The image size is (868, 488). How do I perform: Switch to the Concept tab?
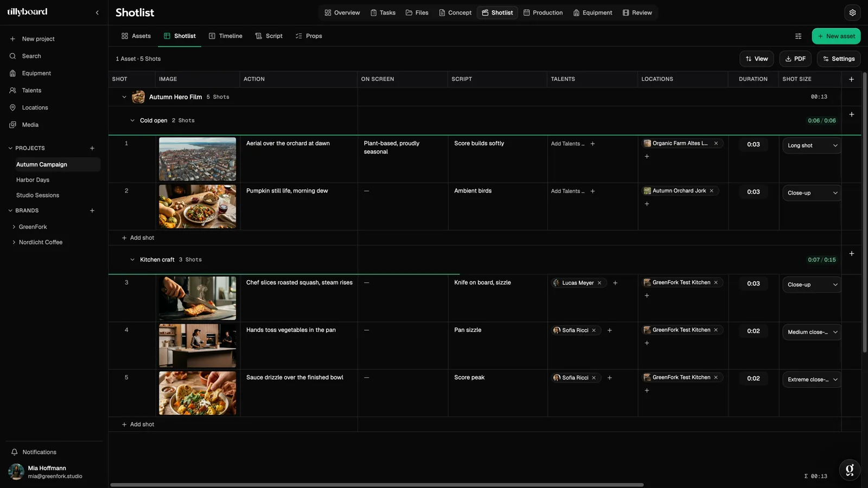[x=455, y=12]
